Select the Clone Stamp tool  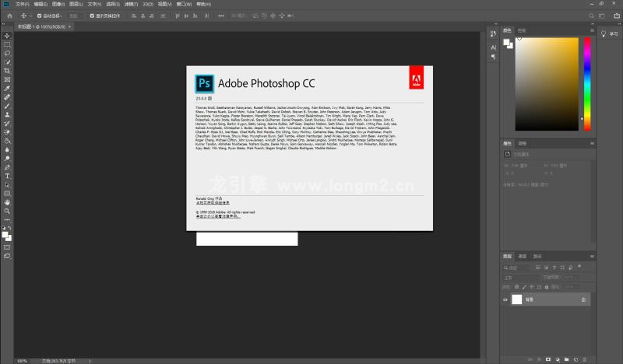(x=7, y=114)
